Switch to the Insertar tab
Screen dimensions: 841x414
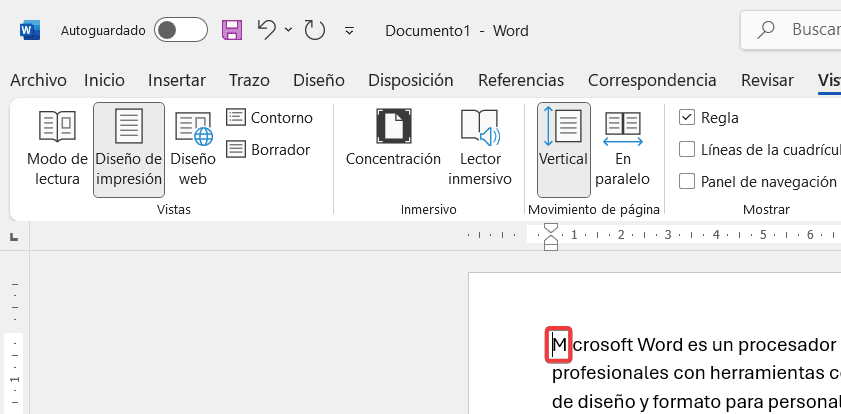[x=176, y=80]
